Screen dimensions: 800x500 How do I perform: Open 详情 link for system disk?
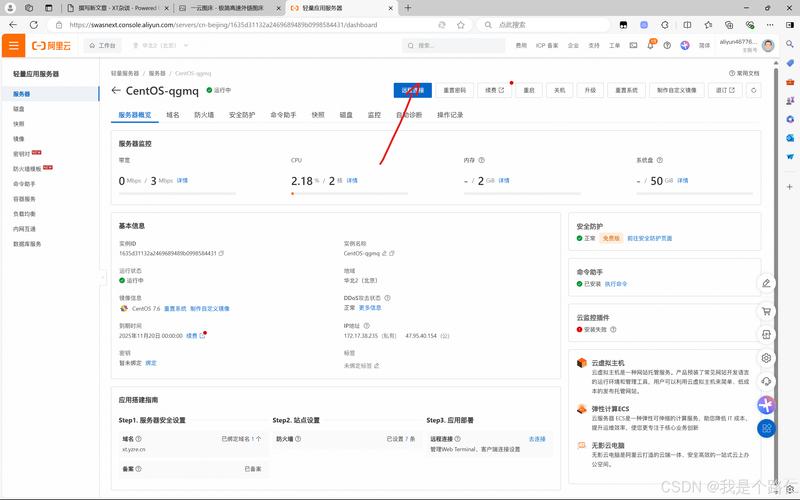click(683, 181)
